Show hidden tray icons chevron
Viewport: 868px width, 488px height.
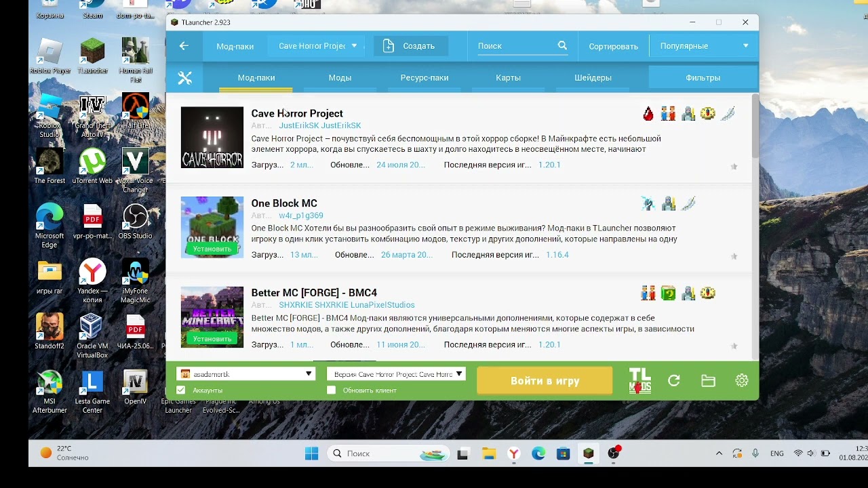[x=719, y=453]
